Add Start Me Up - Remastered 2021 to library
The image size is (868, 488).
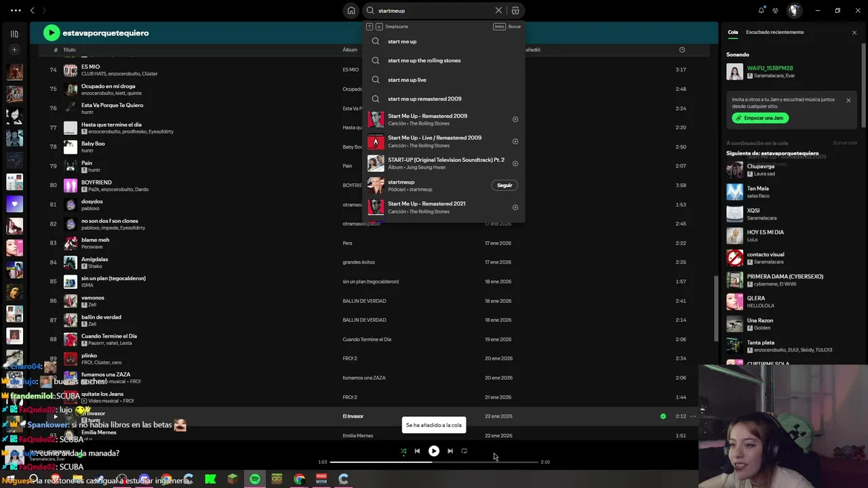click(515, 207)
